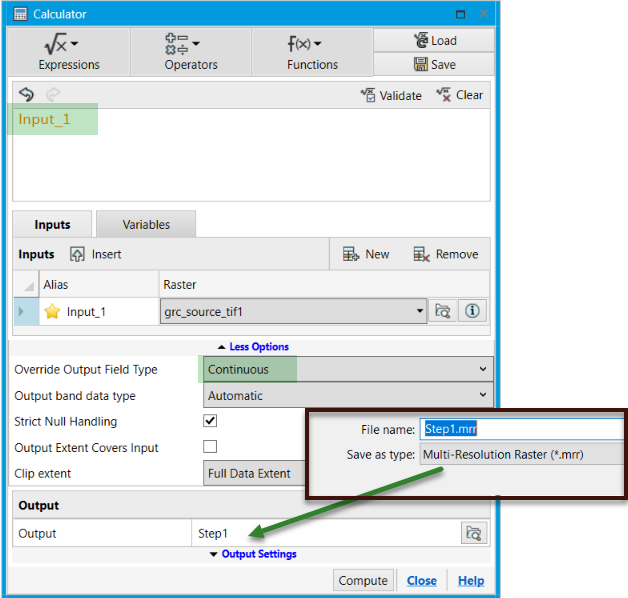Enable Output Extent Covers Input checkbox

point(210,447)
